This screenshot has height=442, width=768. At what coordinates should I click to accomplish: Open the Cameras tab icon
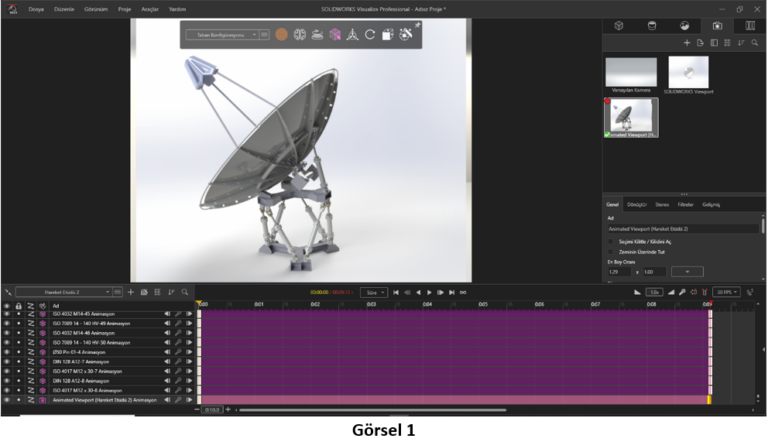(717, 26)
